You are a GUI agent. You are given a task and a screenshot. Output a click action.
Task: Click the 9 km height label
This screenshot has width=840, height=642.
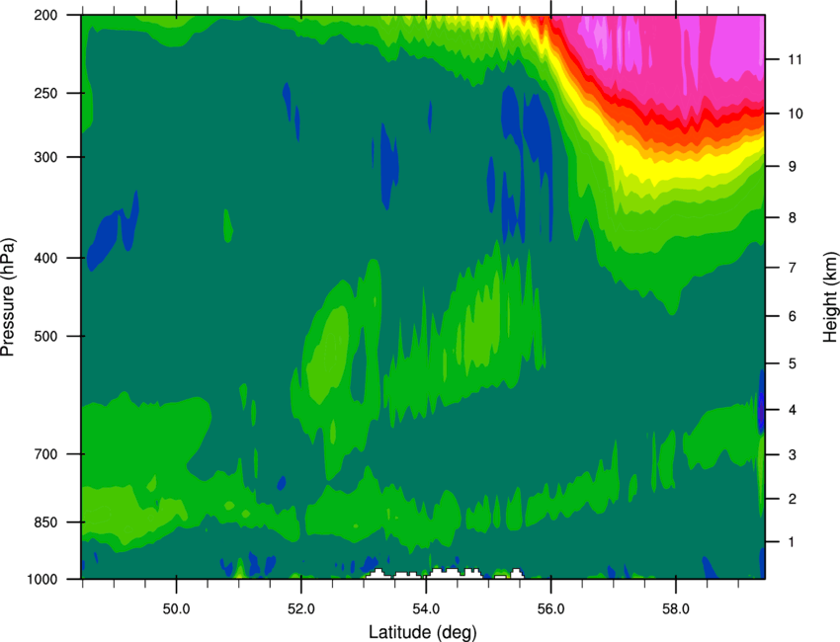[x=792, y=166]
